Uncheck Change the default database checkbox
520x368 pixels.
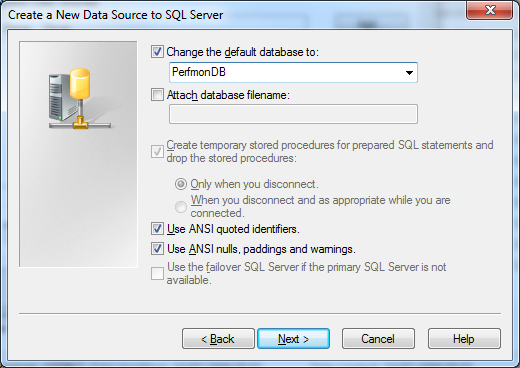pyautogui.click(x=157, y=52)
